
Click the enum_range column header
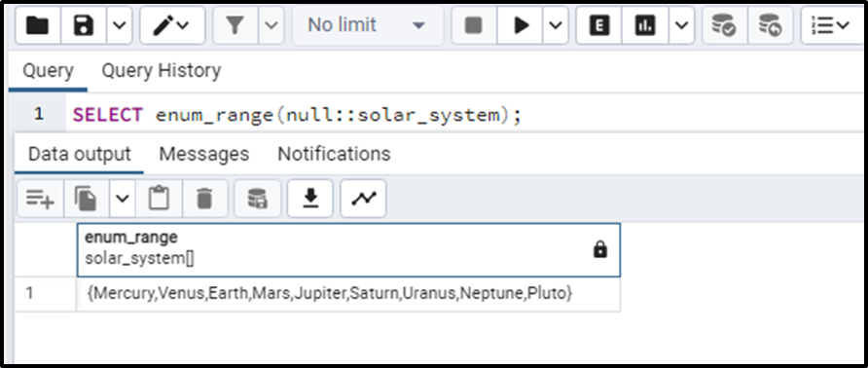pyautogui.click(x=348, y=250)
